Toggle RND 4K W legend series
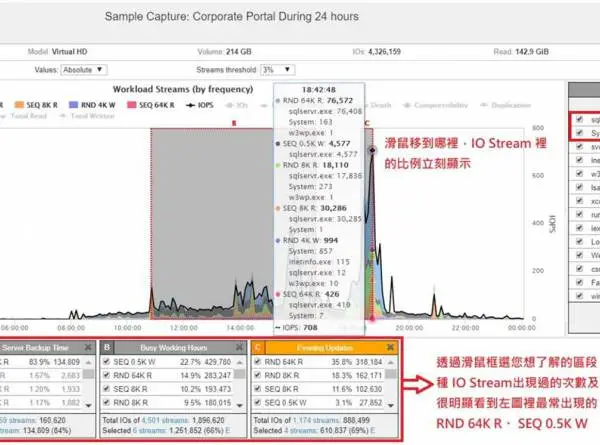The width and height of the screenshot is (600, 445). (92, 105)
